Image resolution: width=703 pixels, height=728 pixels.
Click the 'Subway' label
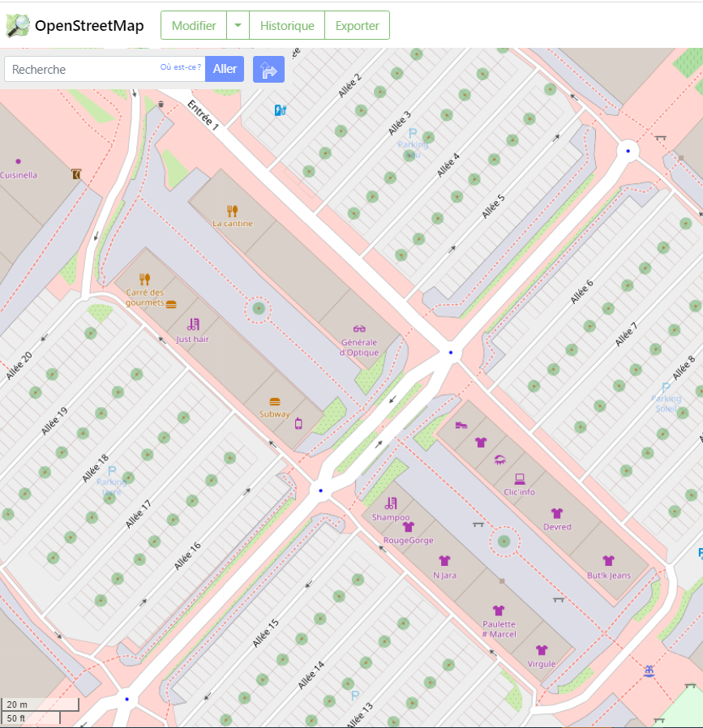coord(274,414)
